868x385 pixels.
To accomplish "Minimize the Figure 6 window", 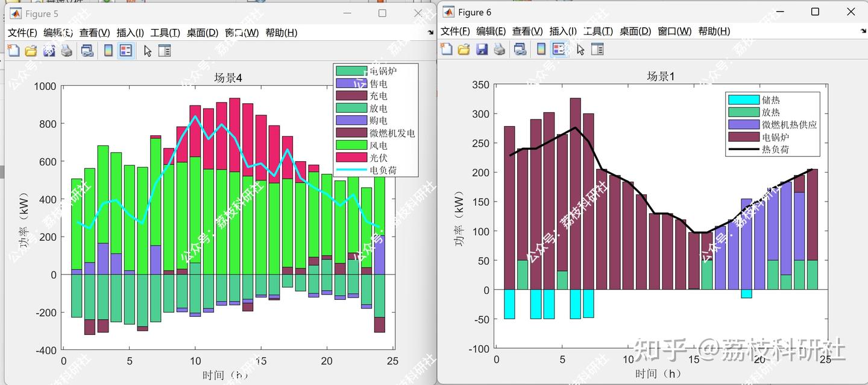I will (x=781, y=11).
